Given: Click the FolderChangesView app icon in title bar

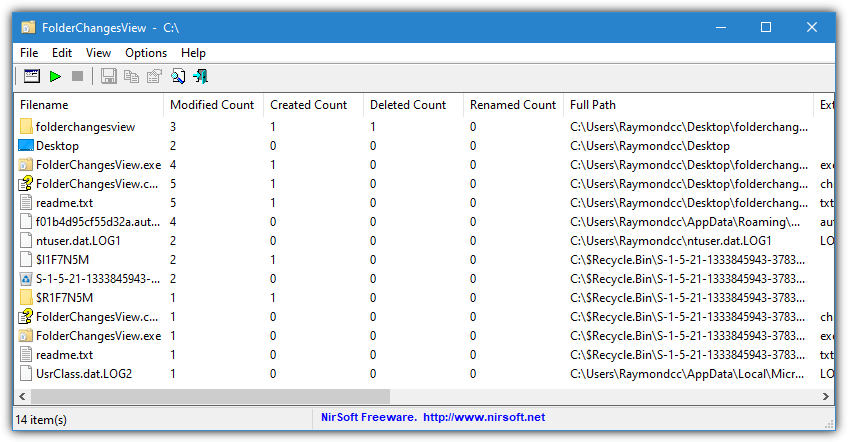Looking at the screenshot, I should [x=28, y=27].
